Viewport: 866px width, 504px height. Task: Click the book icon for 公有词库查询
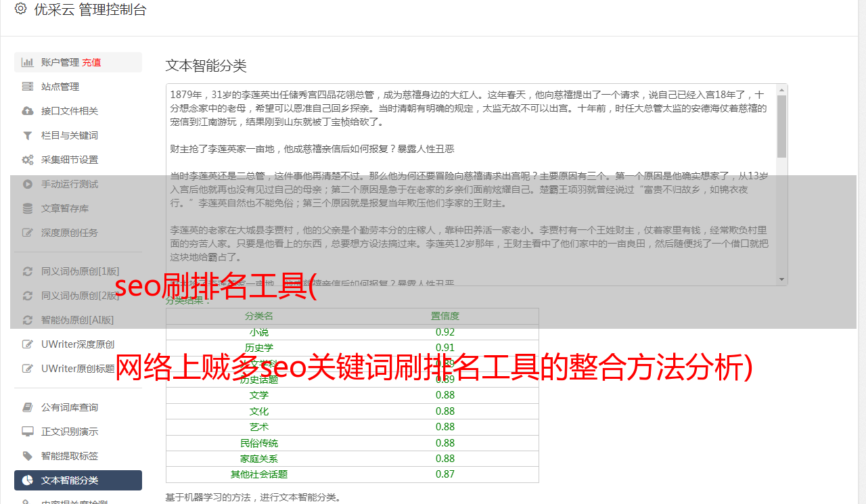tap(28, 407)
